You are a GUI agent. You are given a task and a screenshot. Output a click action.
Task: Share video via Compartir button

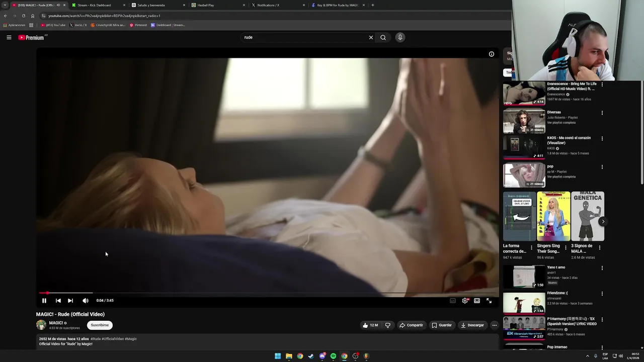coord(411,325)
